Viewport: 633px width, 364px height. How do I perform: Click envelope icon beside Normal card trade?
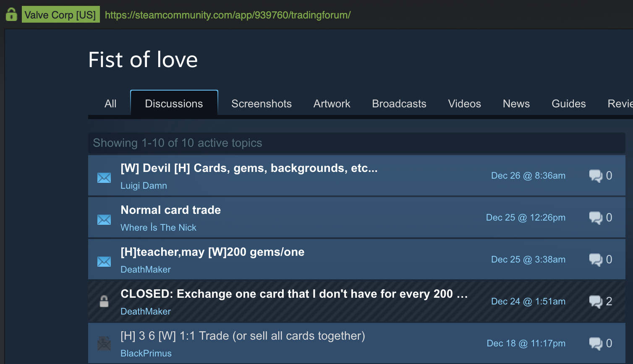point(104,220)
